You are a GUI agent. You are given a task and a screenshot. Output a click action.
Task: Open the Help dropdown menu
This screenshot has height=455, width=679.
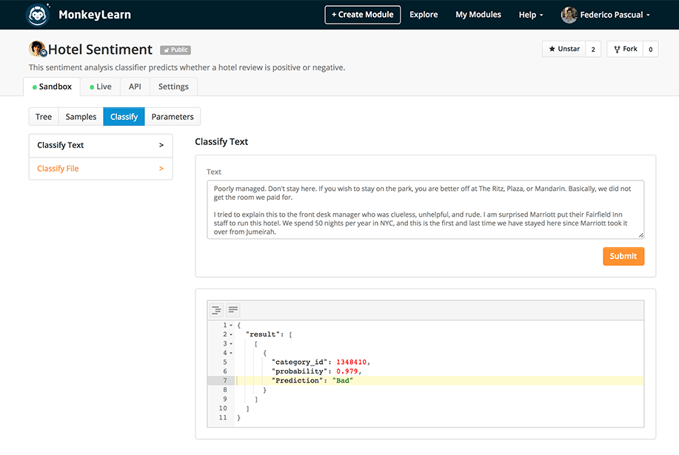[x=530, y=15]
